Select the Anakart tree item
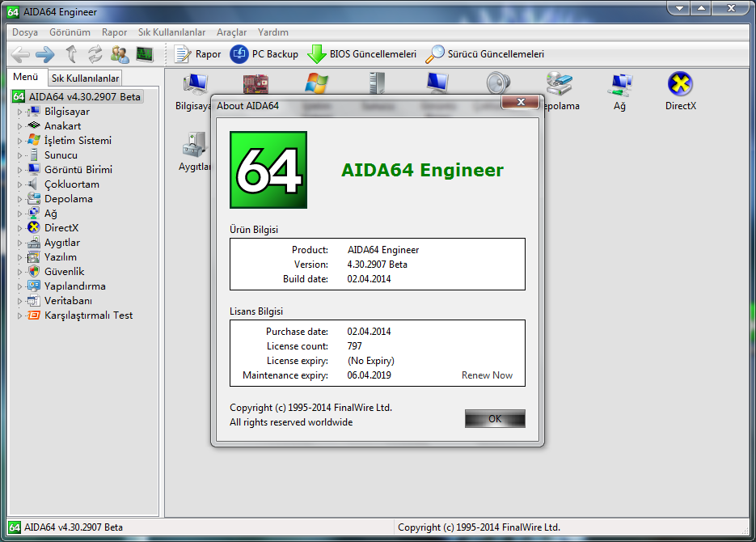The image size is (756, 542). click(62, 126)
